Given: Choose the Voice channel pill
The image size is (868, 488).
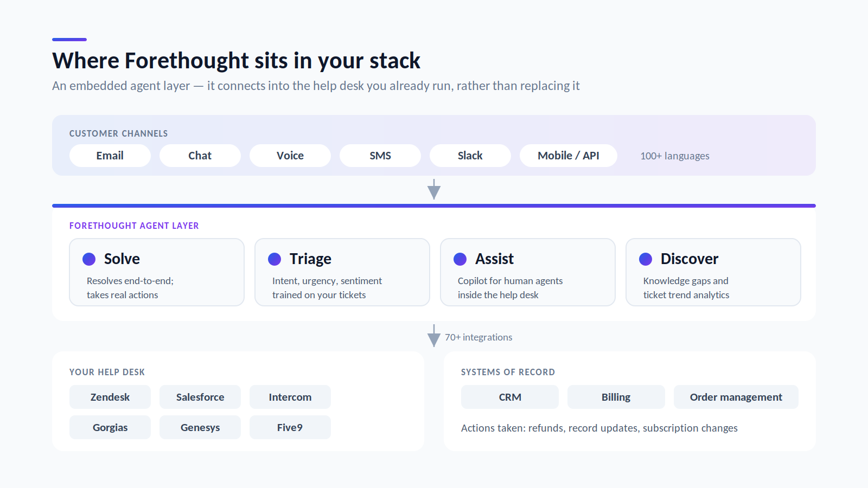Looking at the screenshot, I should (290, 156).
